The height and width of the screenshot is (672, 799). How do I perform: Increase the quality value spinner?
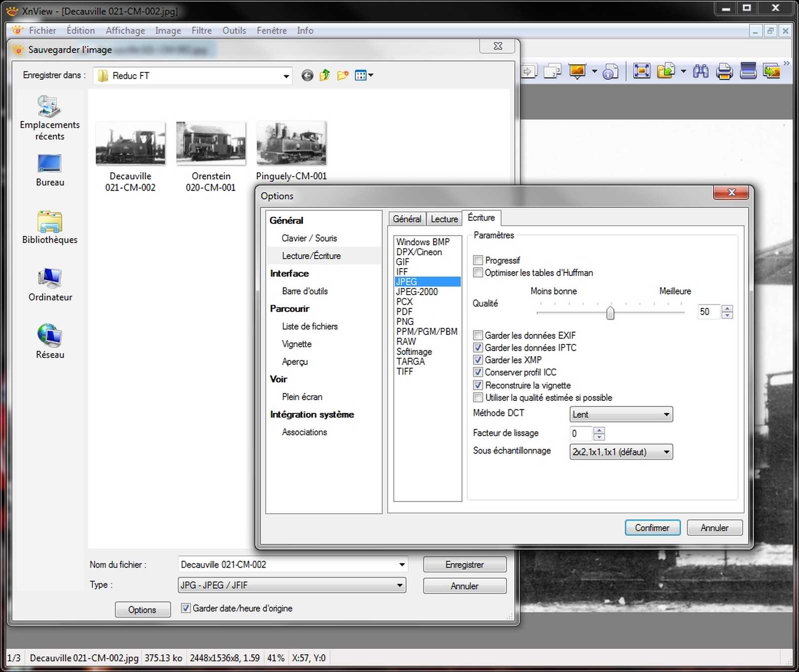click(x=728, y=308)
